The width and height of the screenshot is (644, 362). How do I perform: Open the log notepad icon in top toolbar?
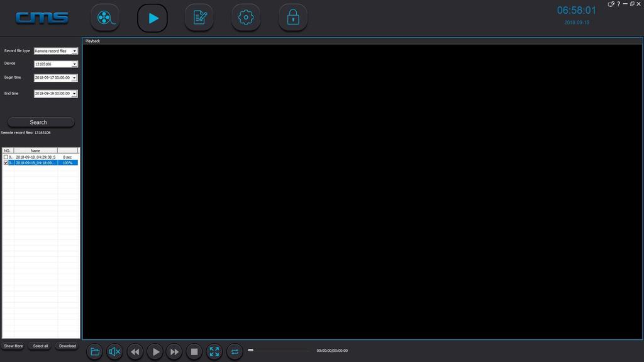[x=199, y=17]
